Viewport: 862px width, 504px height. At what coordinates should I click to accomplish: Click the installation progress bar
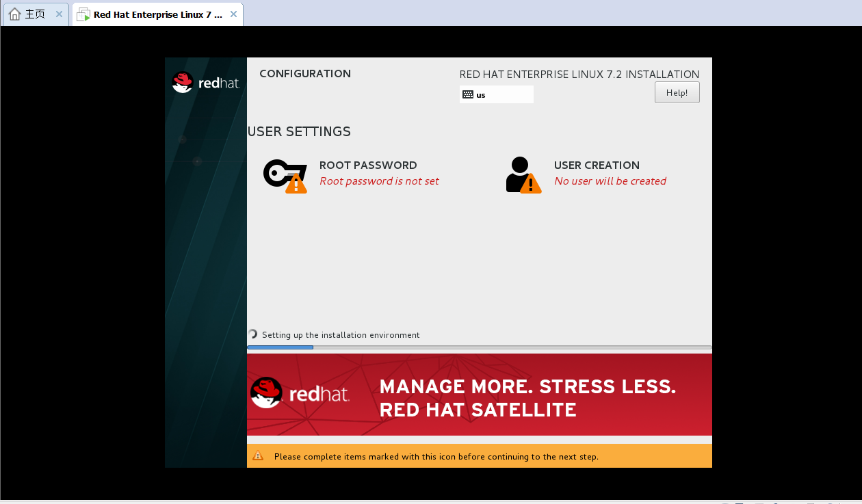click(x=480, y=347)
